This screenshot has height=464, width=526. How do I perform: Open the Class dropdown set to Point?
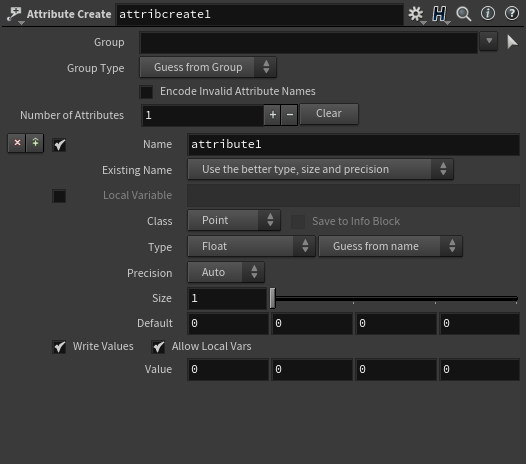click(234, 220)
